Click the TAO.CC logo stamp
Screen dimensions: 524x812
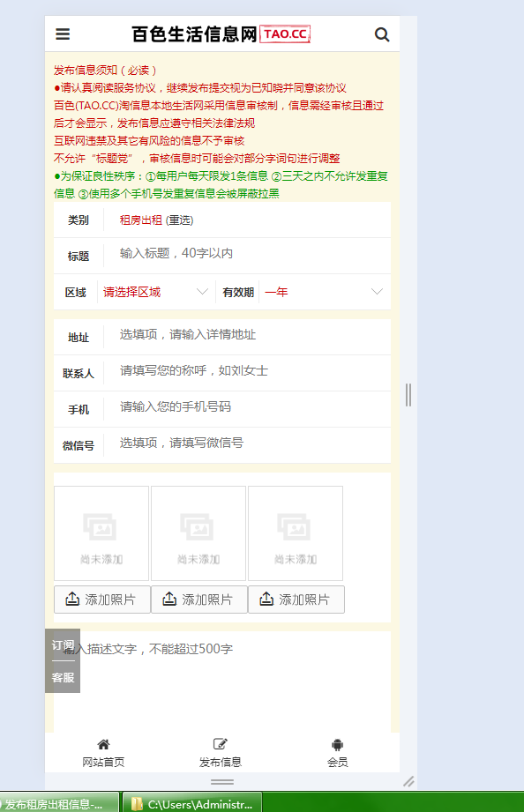[x=285, y=34]
